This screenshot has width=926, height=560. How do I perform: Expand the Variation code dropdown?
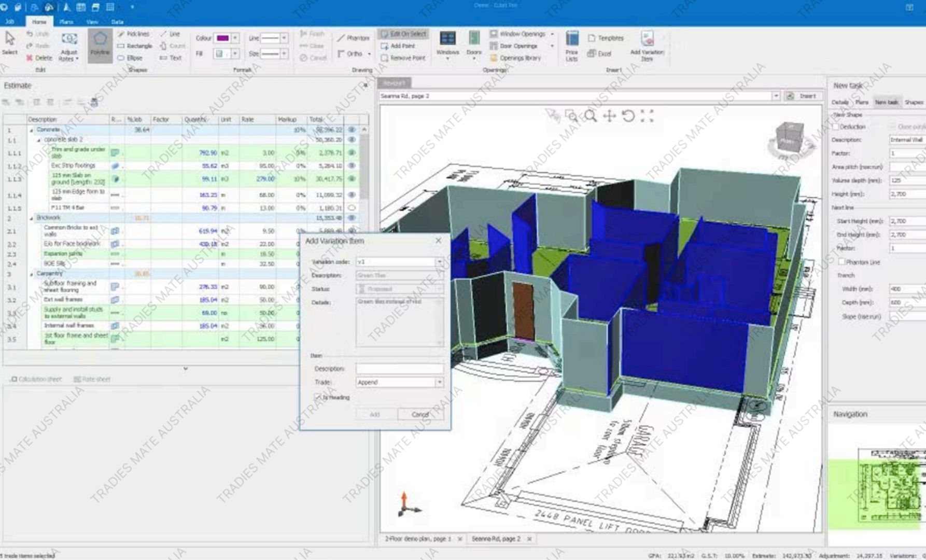pos(439,262)
